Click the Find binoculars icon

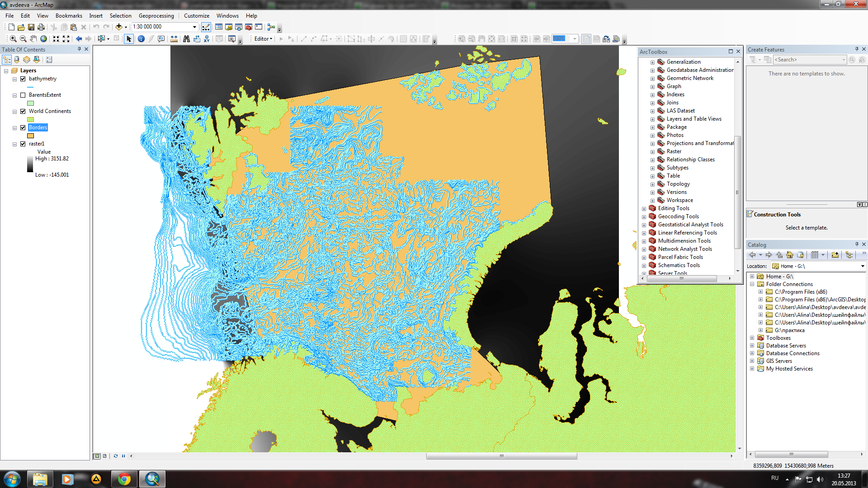pos(186,39)
